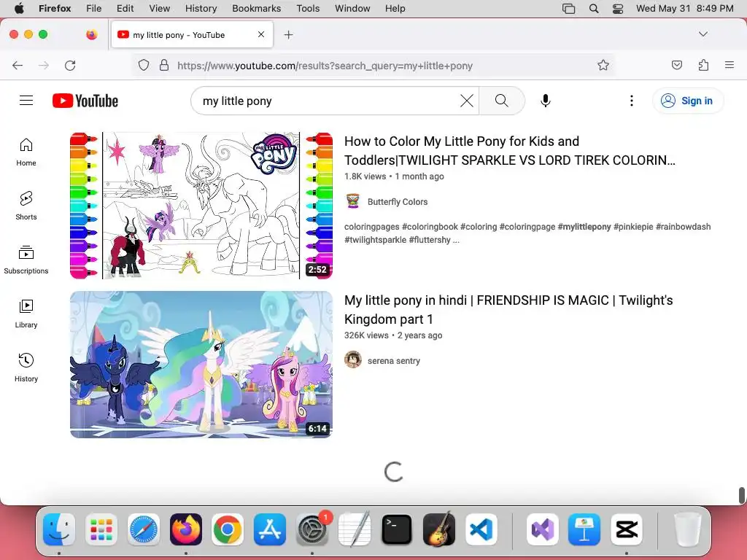747x560 pixels.
Task: Start voice search with microphone icon
Action: click(x=546, y=101)
